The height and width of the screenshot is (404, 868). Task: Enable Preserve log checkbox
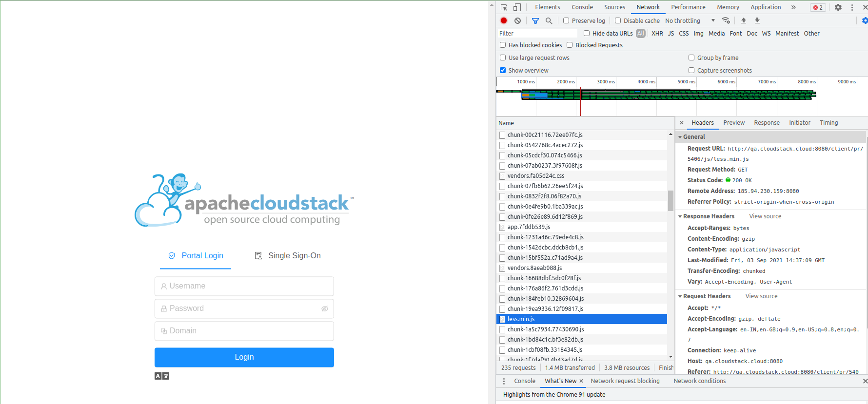point(566,20)
